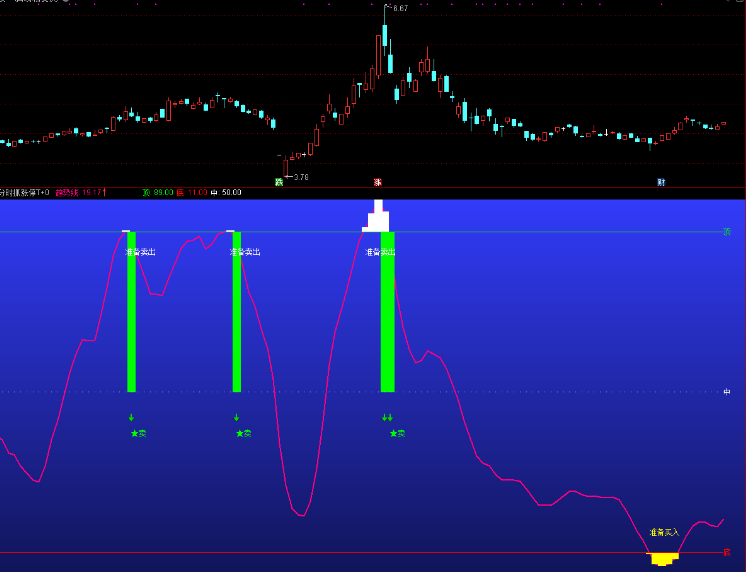Click the blue 财 marker under the candlesticks

(661, 182)
